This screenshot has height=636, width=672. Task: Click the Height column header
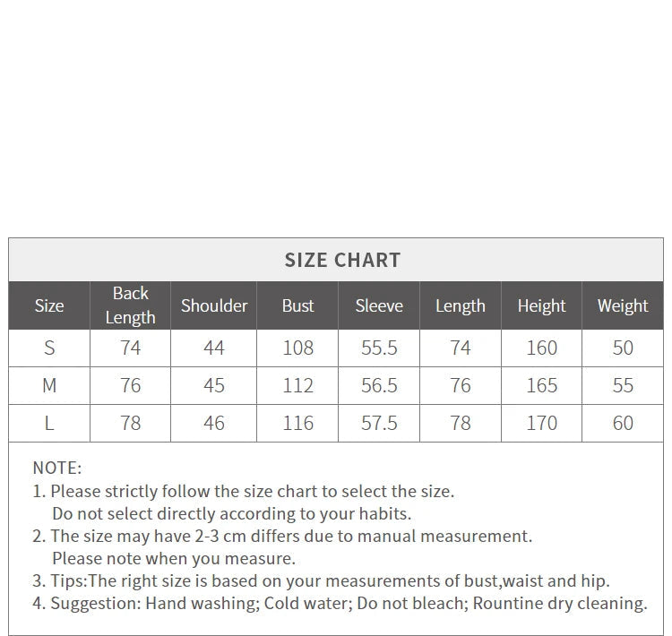pyautogui.click(x=541, y=305)
